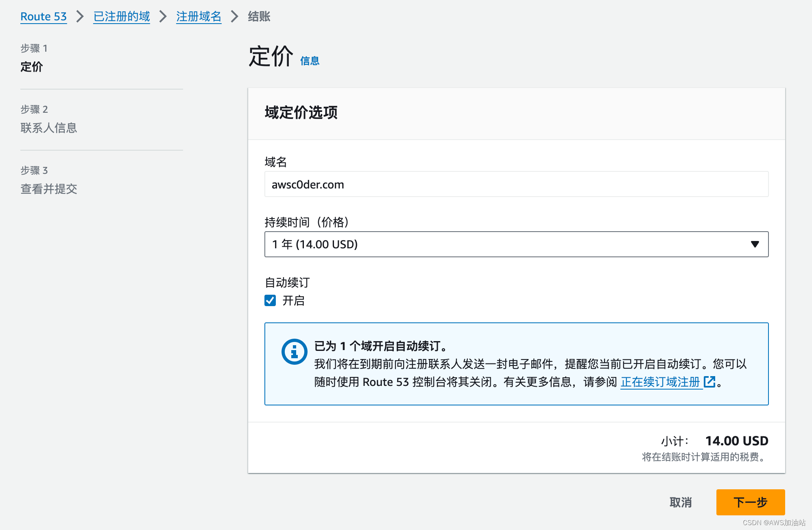Click chevron after Route 53 breadcrumb
Image resolution: width=812 pixels, height=530 pixels.
80,17
